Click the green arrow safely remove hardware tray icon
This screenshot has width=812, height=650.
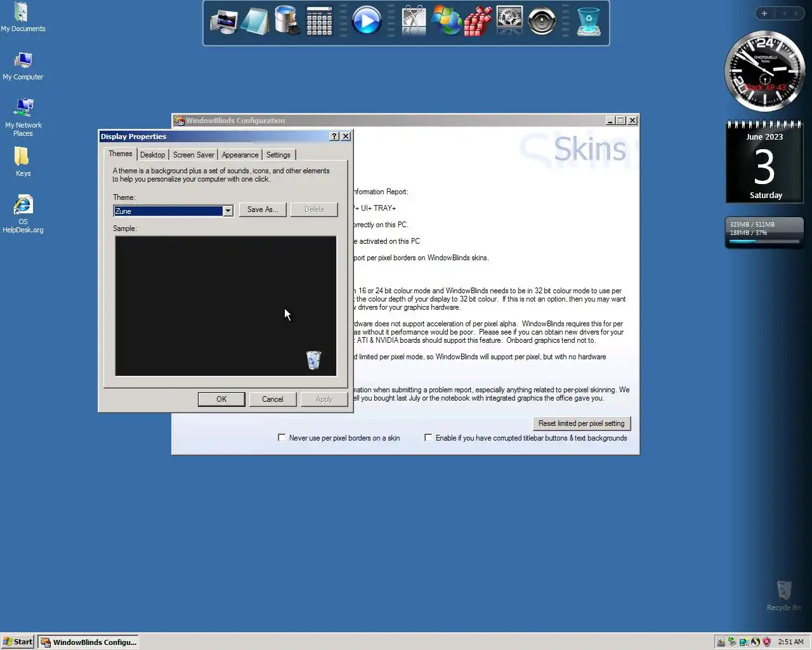click(732, 642)
